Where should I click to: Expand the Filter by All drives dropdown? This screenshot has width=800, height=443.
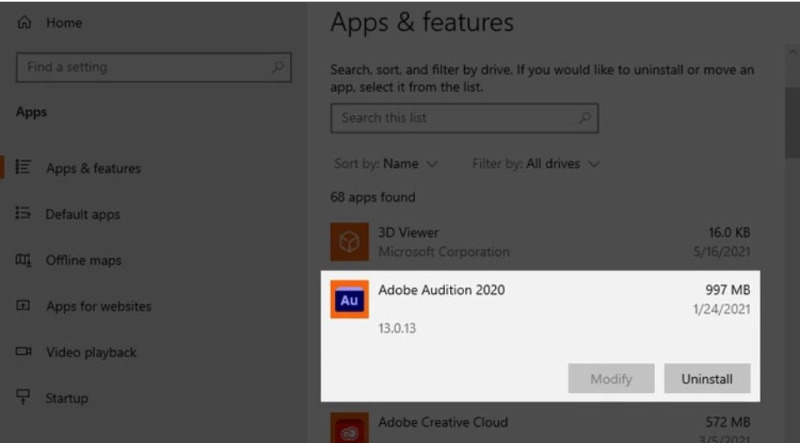click(x=536, y=163)
